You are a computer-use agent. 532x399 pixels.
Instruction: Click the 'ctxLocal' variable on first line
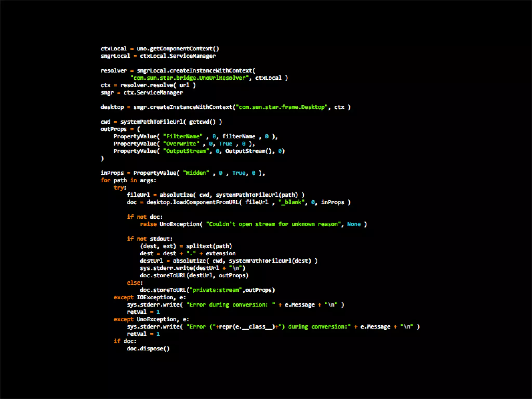114,49
